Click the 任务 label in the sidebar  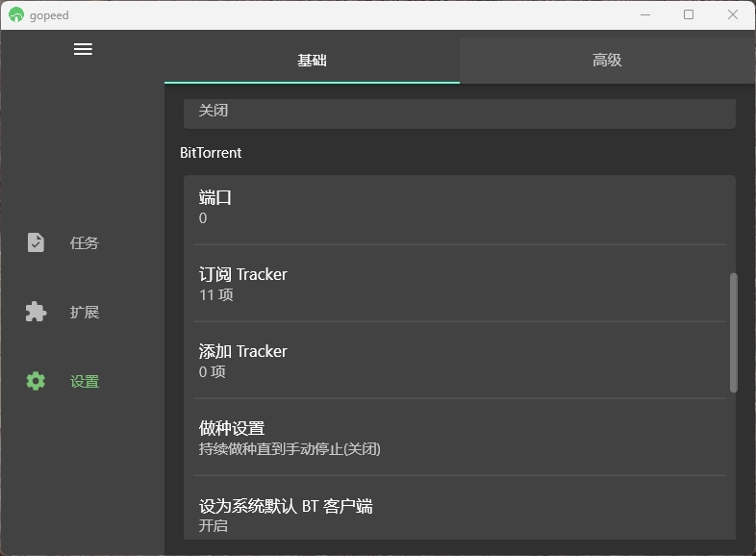click(x=85, y=243)
